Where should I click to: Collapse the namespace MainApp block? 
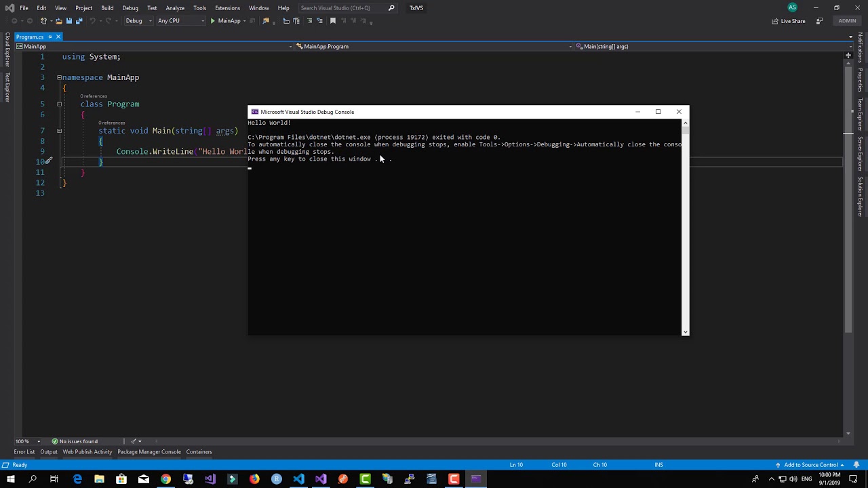59,77
